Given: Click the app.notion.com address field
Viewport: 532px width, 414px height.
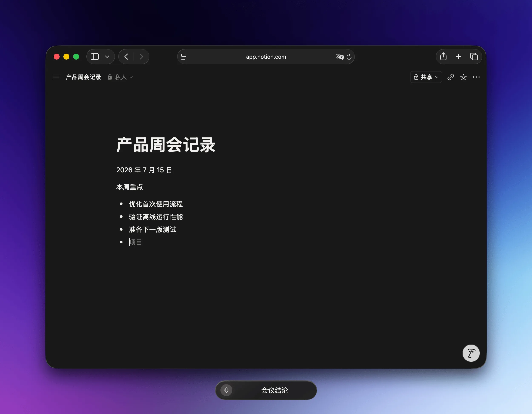Looking at the screenshot, I should tap(266, 57).
